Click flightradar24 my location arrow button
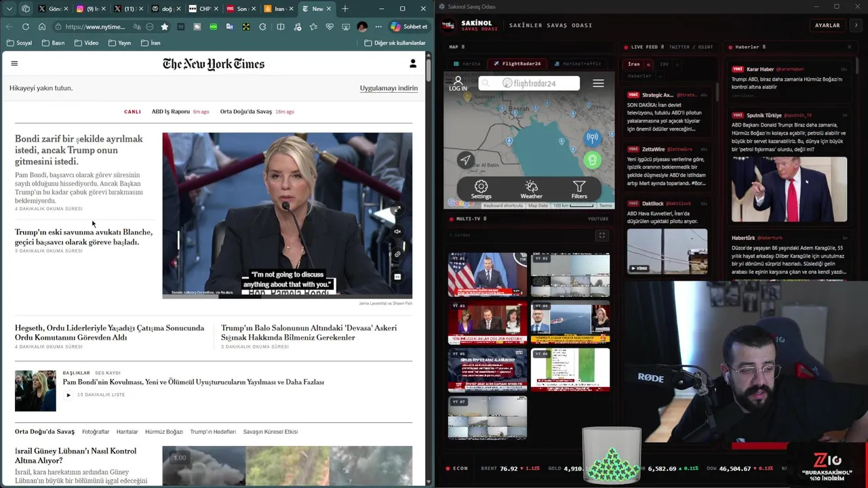Image resolution: width=868 pixels, height=488 pixels. click(465, 160)
